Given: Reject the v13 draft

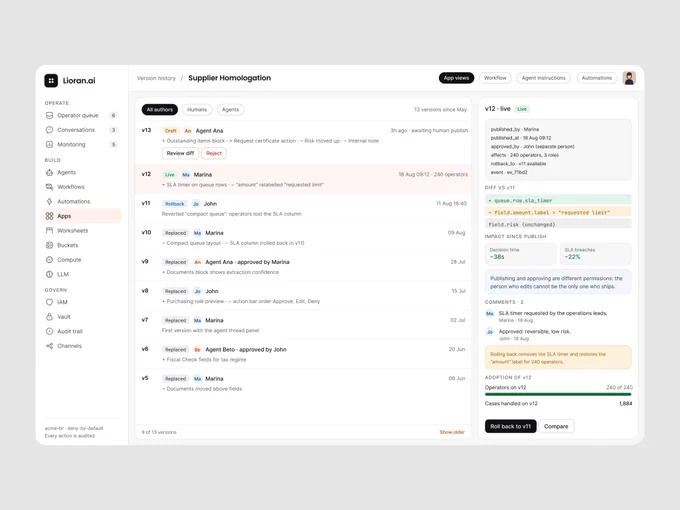Looking at the screenshot, I should 214,153.
